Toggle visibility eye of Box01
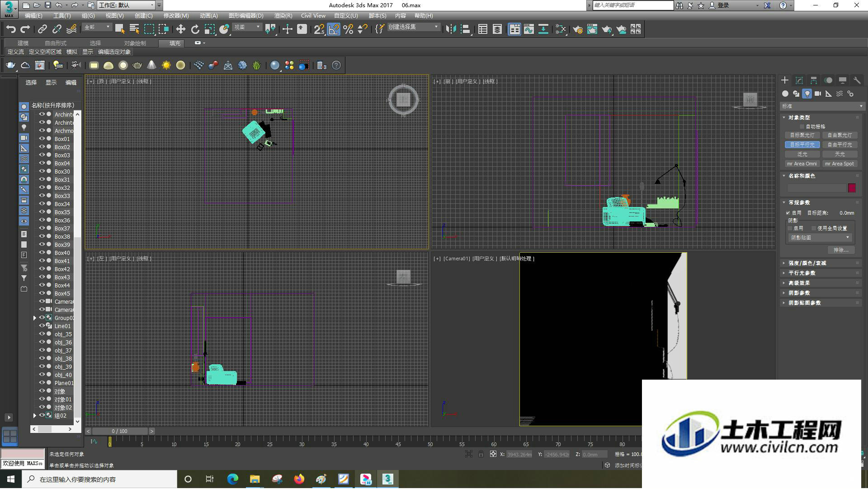 42,139
